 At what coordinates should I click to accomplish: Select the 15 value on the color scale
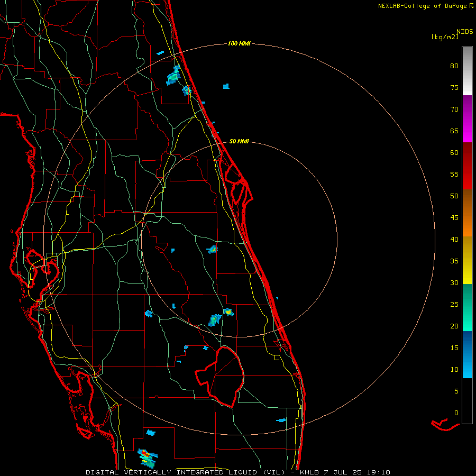(454, 347)
